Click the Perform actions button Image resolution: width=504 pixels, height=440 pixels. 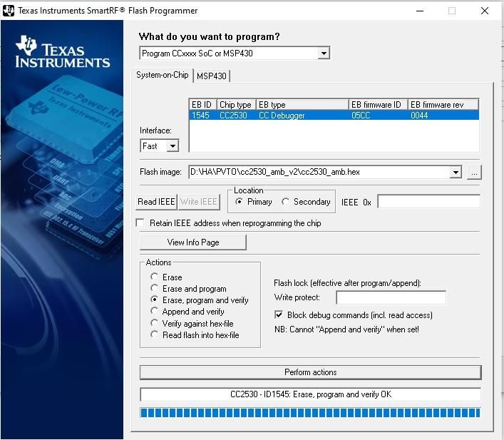(x=311, y=372)
